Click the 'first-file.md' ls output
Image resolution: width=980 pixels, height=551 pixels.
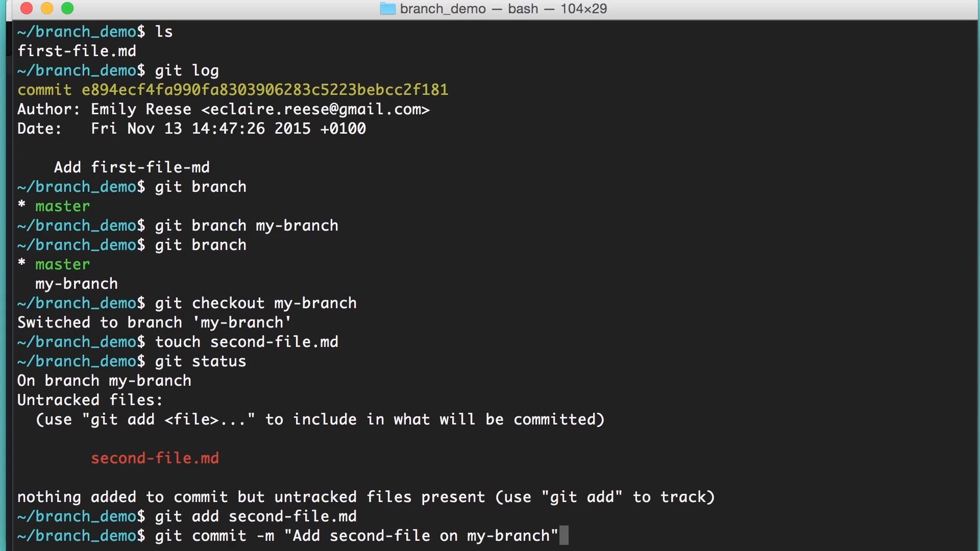pos(77,51)
